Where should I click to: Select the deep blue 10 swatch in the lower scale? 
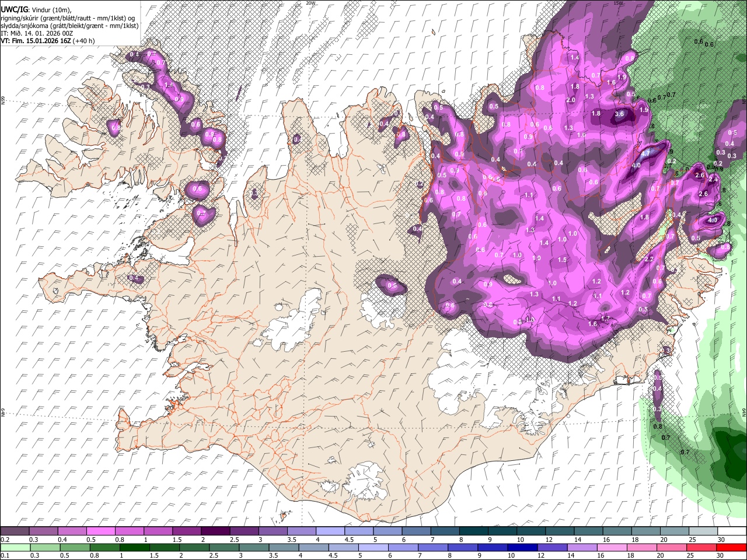tap(522, 547)
